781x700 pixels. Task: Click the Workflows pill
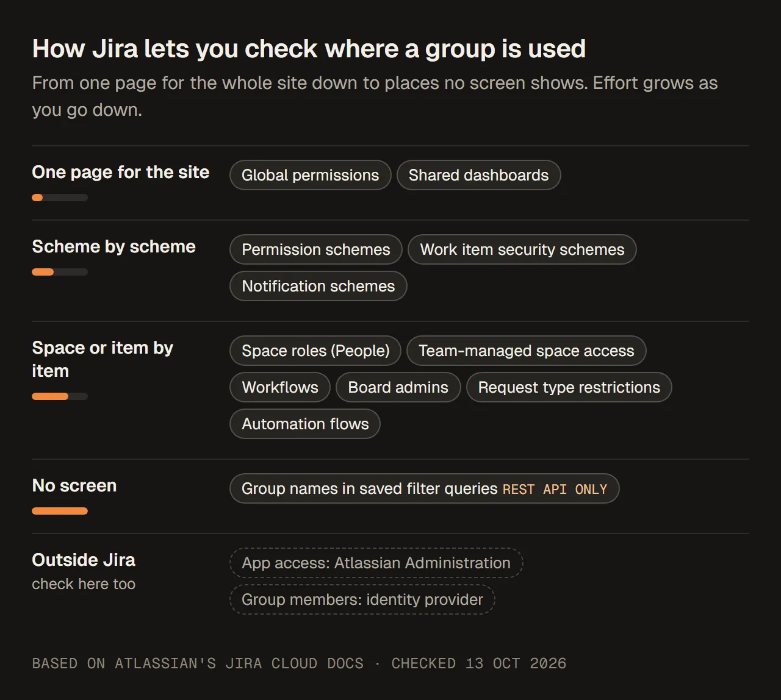point(279,387)
